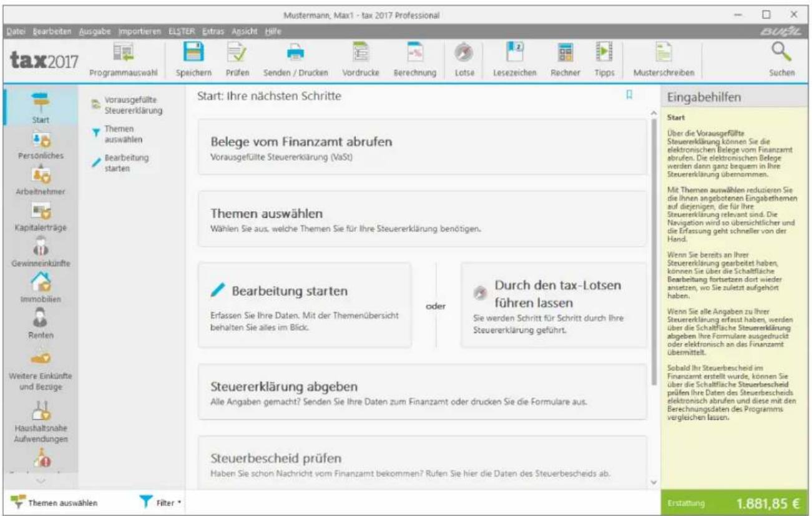812x516 pixels.
Task: Click the Bearbeitung starten card
Action: 305,305
